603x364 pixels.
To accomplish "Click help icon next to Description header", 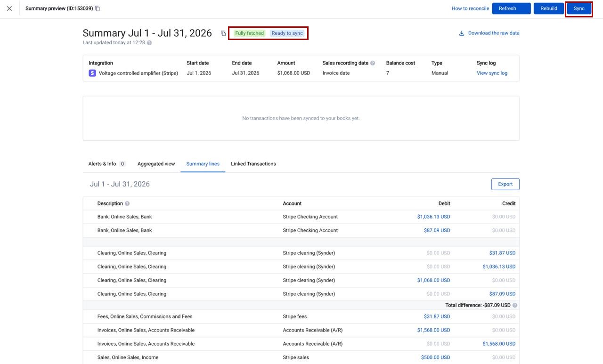I will click(x=127, y=203).
